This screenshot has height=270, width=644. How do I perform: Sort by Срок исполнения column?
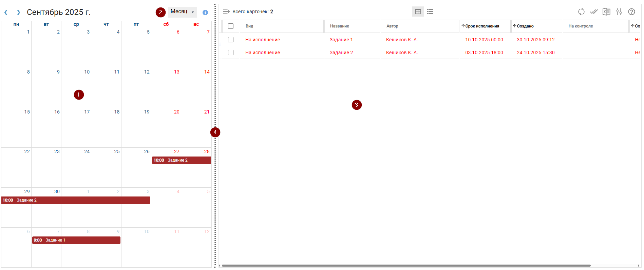482,26
